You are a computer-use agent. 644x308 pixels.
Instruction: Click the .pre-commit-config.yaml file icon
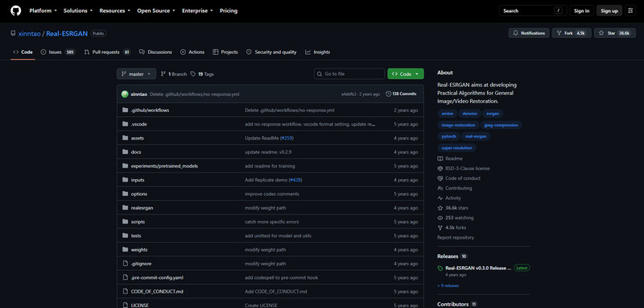[x=126, y=278]
